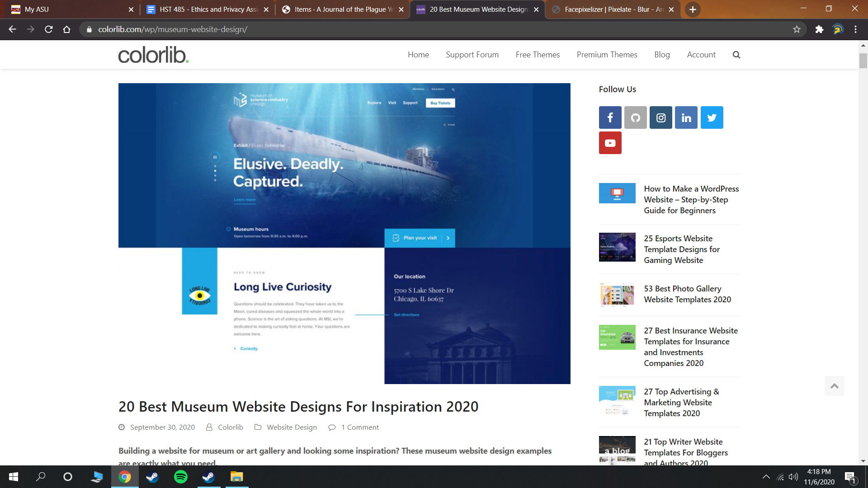Open the Website Design category link
Image resolution: width=868 pixels, height=488 pixels.
(x=292, y=427)
